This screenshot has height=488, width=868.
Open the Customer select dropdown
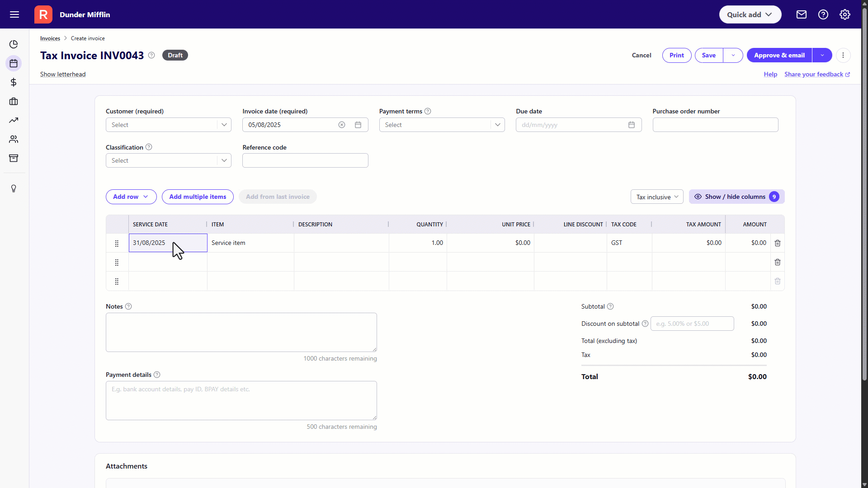click(169, 125)
